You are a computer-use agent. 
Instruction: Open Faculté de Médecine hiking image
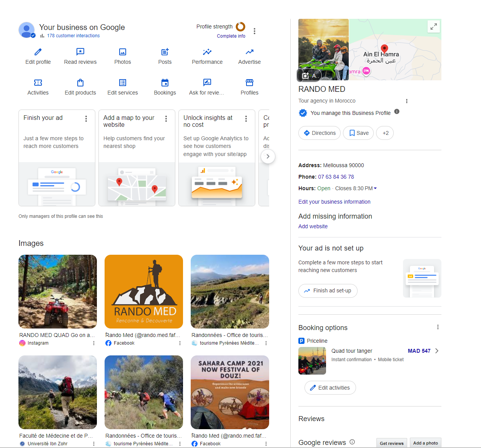pos(58,392)
